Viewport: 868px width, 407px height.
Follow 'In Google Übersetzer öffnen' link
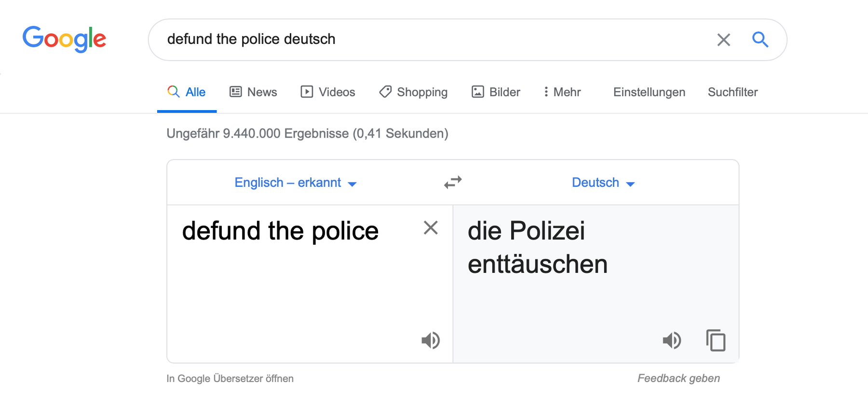230,379
